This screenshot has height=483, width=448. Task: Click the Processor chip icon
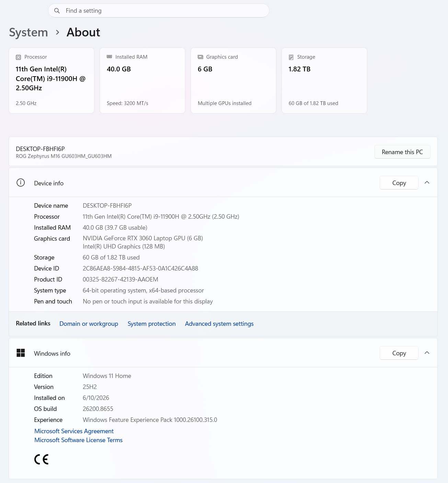[x=19, y=57]
